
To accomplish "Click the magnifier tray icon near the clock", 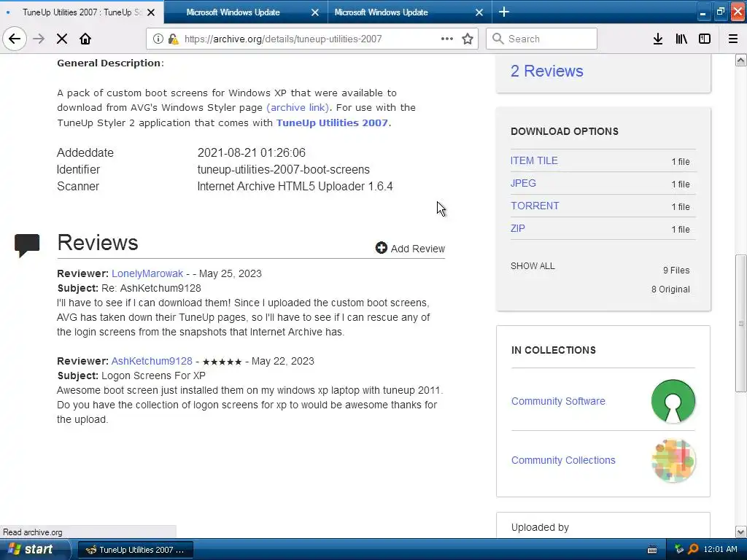I will tap(694, 549).
